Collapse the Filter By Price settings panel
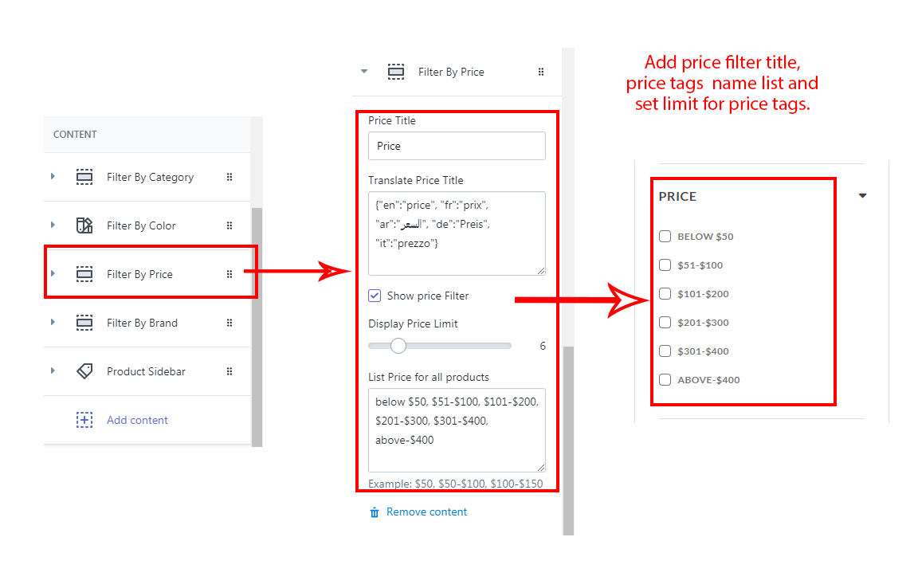The height and width of the screenshot is (588, 914). 364,72
